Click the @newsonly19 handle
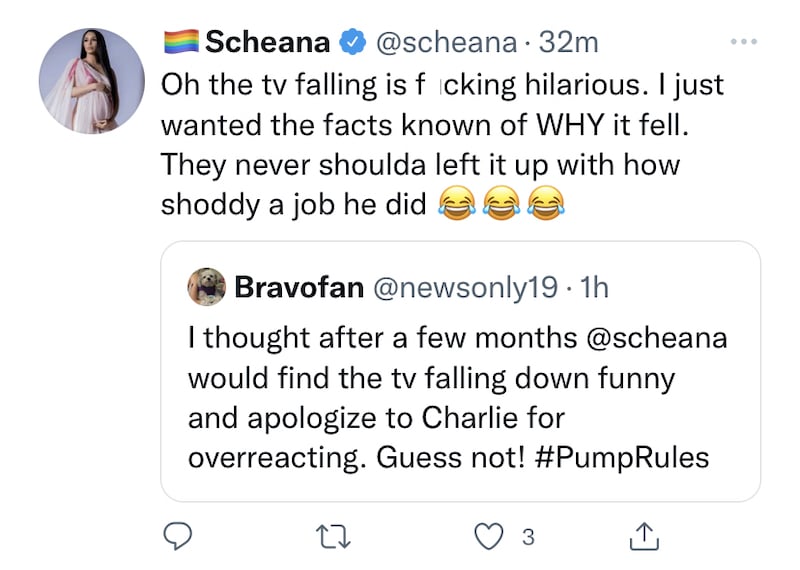 click(464, 288)
